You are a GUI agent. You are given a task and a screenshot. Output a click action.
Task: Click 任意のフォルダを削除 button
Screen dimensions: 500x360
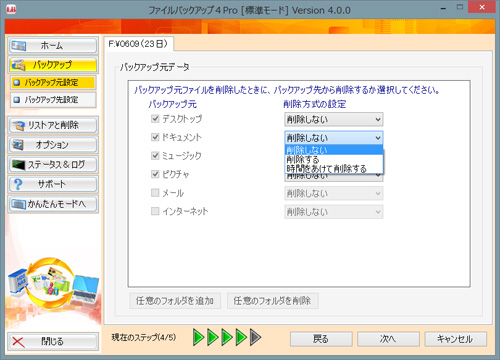pyautogui.click(x=272, y=301)
